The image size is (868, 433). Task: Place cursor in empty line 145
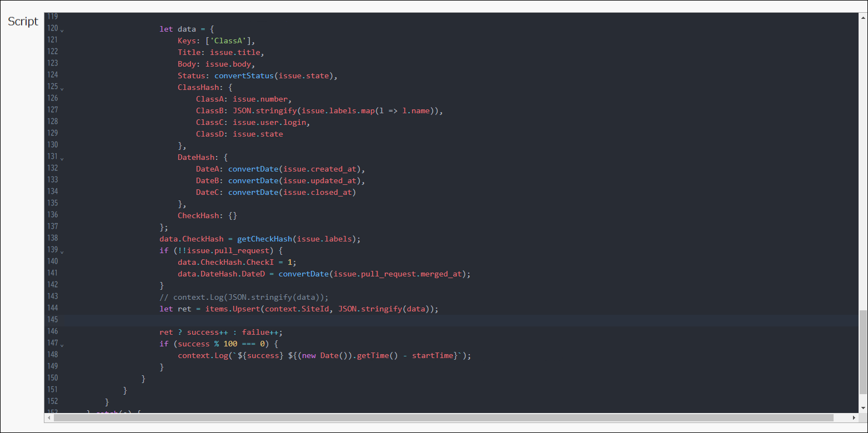coord(461,320)
